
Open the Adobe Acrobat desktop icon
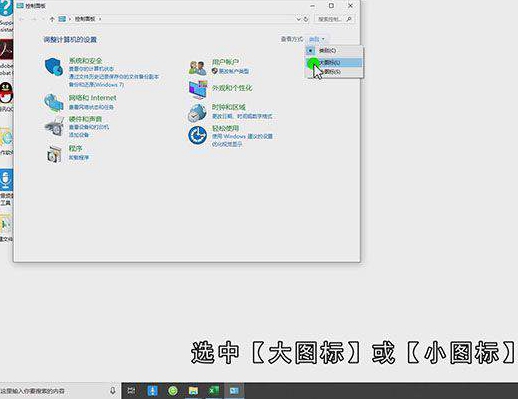coord(6,50)
